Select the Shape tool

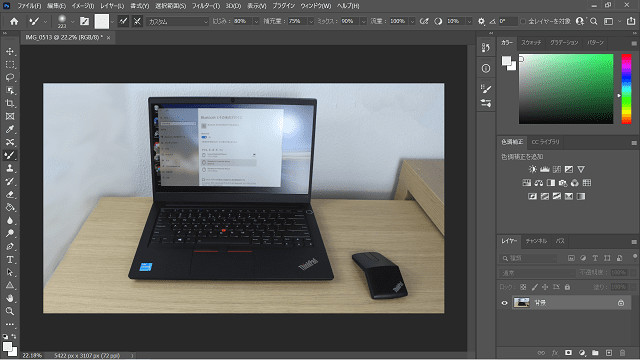(x=10, y=285)
